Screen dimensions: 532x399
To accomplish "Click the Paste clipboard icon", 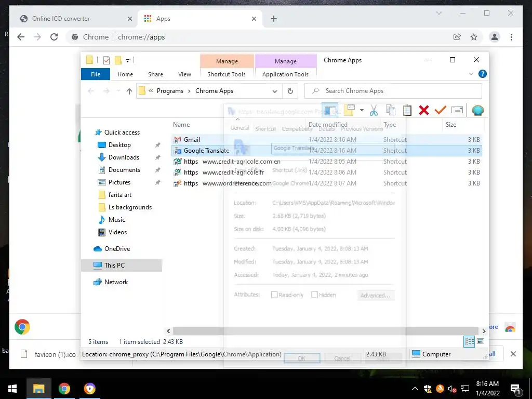I will coord(407,110).
